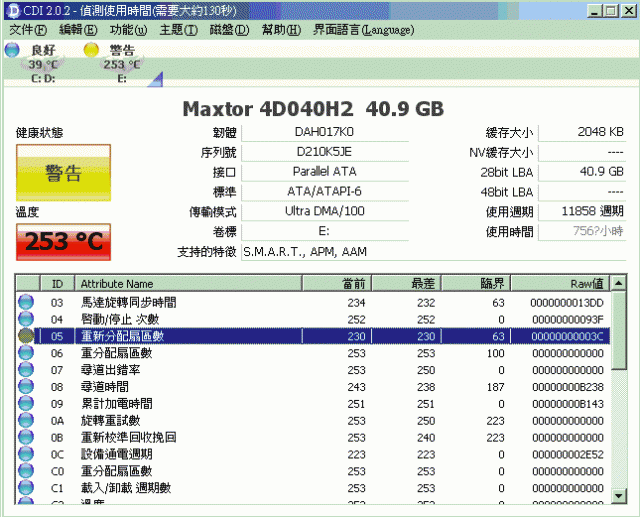Click raw value 00000000B143
Image resolution: width=640 pixels, height=517 pixels.
point(568,404)
